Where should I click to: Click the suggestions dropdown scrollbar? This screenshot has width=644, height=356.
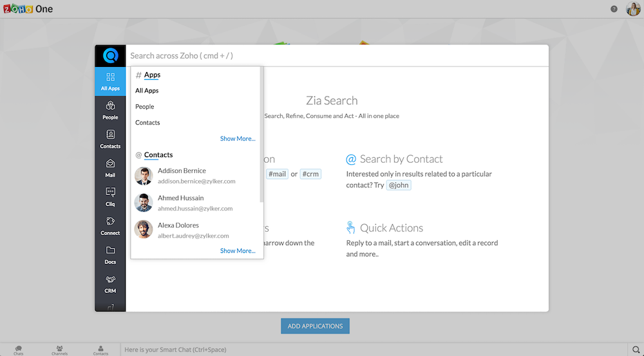point(261,135)
